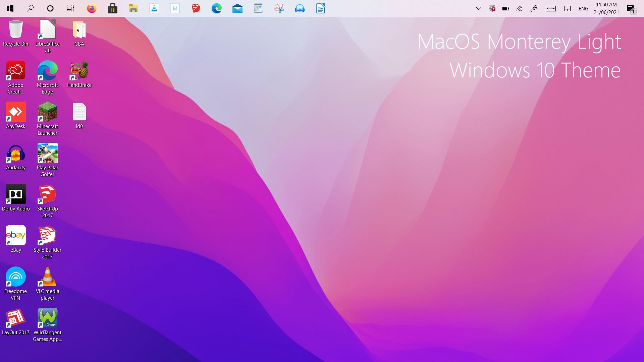The image size is (644, 362).
Task: Open Microsoft Store from taskbar
Action: pos(112,8)
